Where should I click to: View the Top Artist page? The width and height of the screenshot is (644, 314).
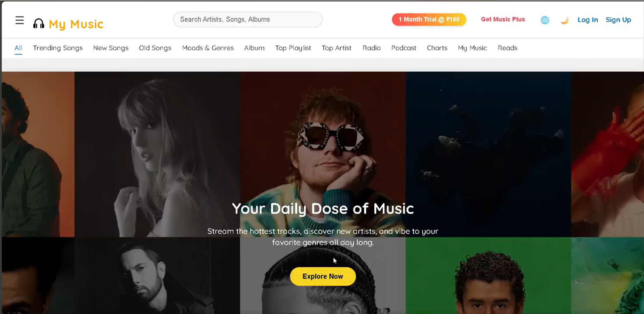click(336, 48)
